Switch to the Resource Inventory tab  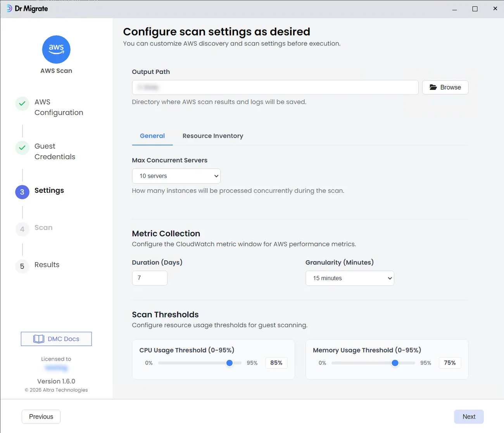point(213,136)
